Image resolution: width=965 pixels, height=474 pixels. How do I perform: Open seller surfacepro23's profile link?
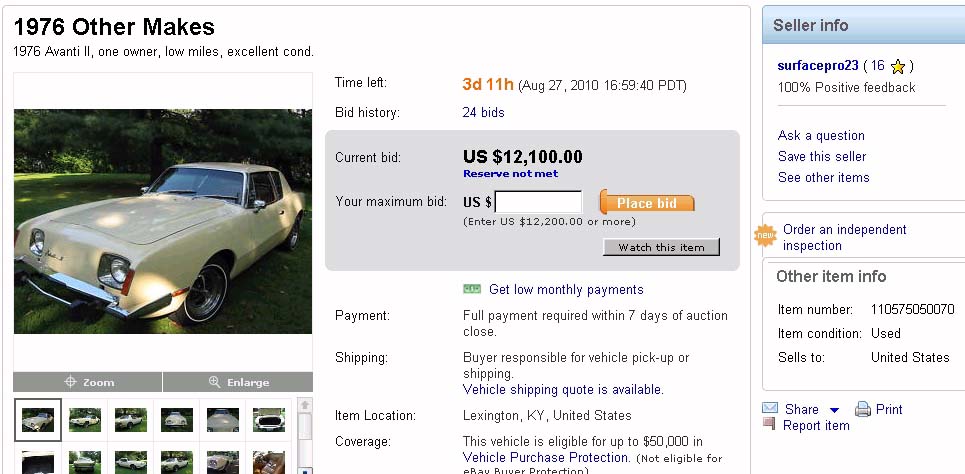818,66
